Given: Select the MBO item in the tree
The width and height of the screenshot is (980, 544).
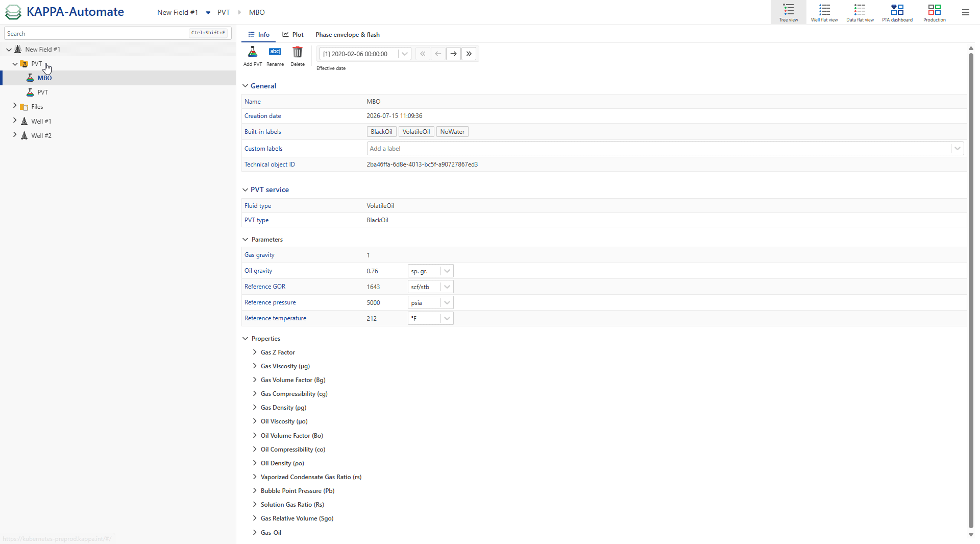Looking at the screenshot, I should pos(44,78).
